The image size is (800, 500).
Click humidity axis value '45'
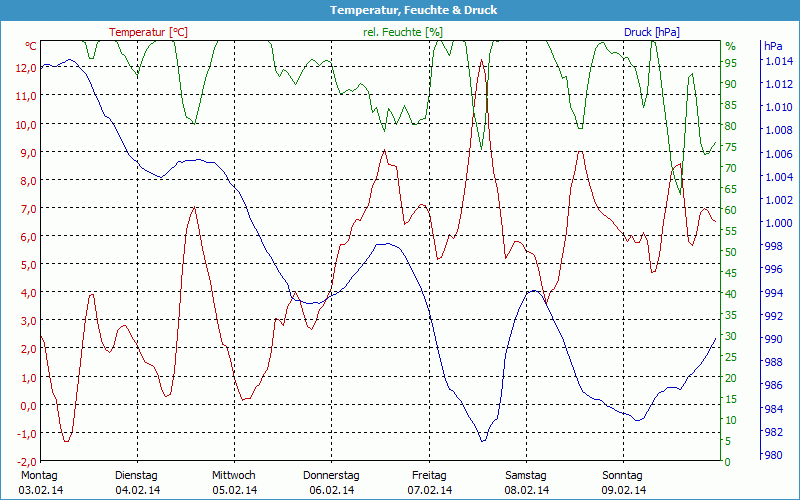point(731,273)
